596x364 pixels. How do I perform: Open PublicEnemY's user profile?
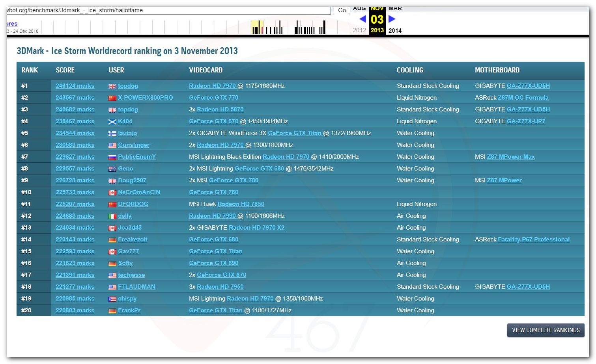click(x=137, y=157)
